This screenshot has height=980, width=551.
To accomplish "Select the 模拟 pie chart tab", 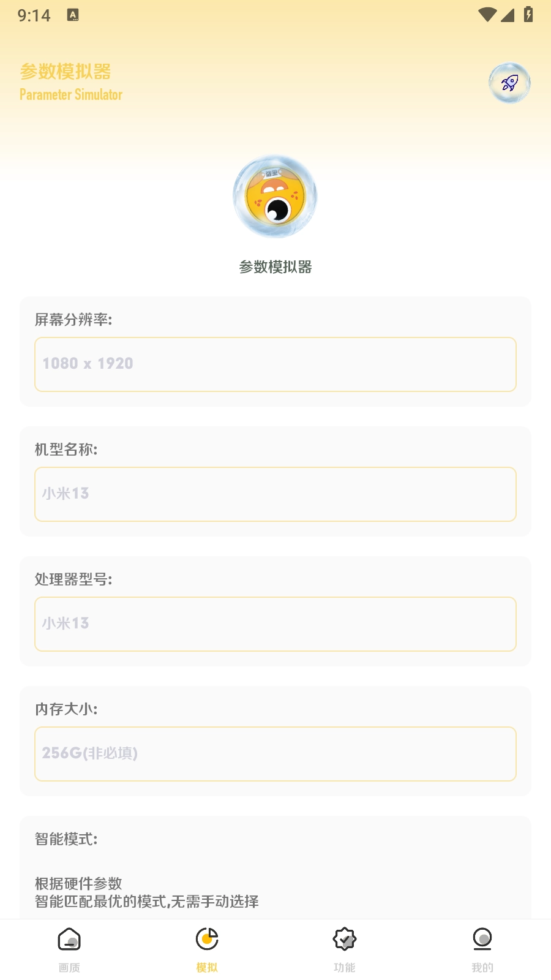I will [207, 949].
